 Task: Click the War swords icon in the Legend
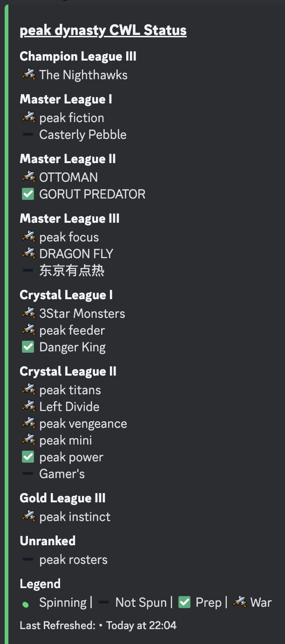[239, 602]
